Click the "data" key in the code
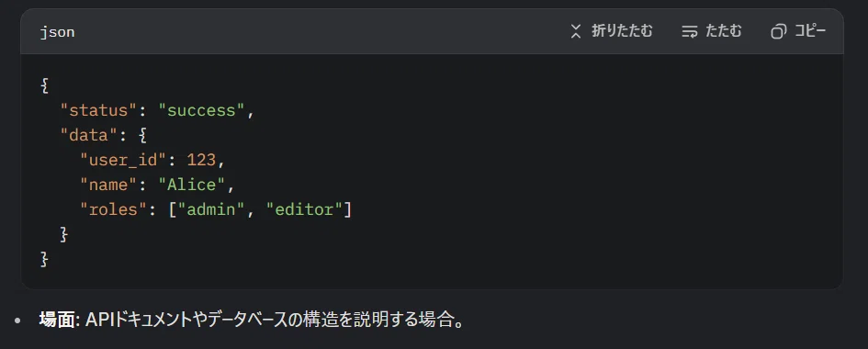This screenshot has width=868, height=349. (x=88, y=136)
